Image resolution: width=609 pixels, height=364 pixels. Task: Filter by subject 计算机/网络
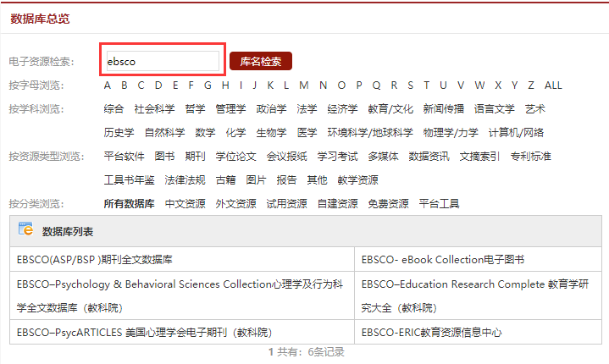click(516, 133)
